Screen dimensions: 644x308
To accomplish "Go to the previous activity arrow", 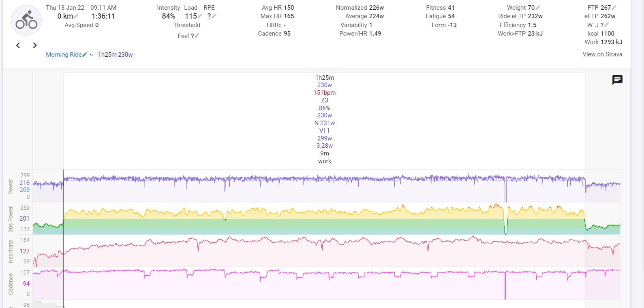I will pyautogui.click(x=18, y=45).
